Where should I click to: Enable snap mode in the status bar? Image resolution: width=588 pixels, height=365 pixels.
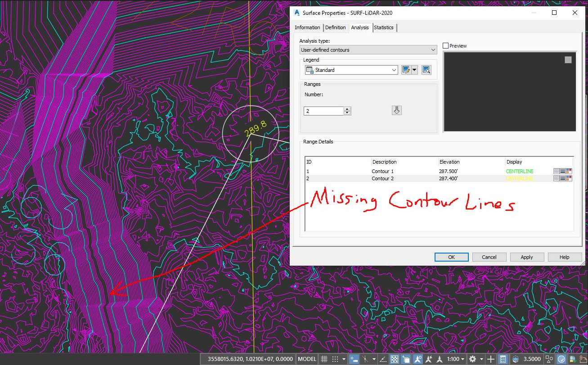click(x=335, y=359)
